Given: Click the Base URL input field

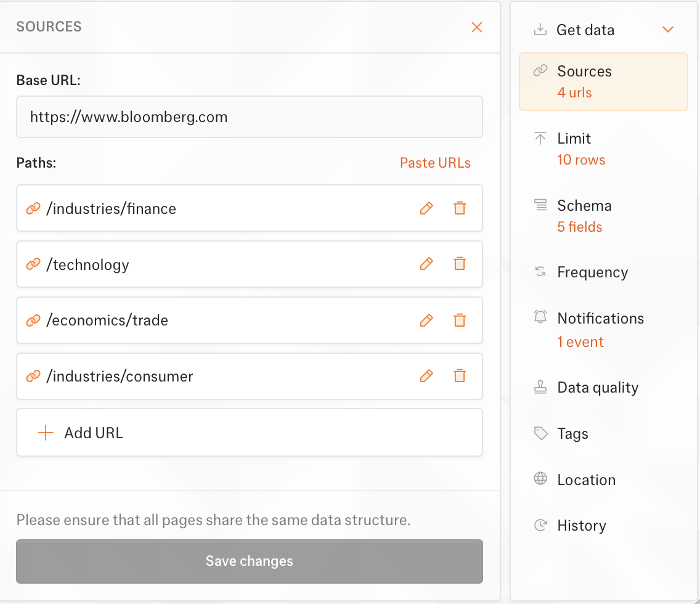Looking at the screenshot, I should coord(249,117).
